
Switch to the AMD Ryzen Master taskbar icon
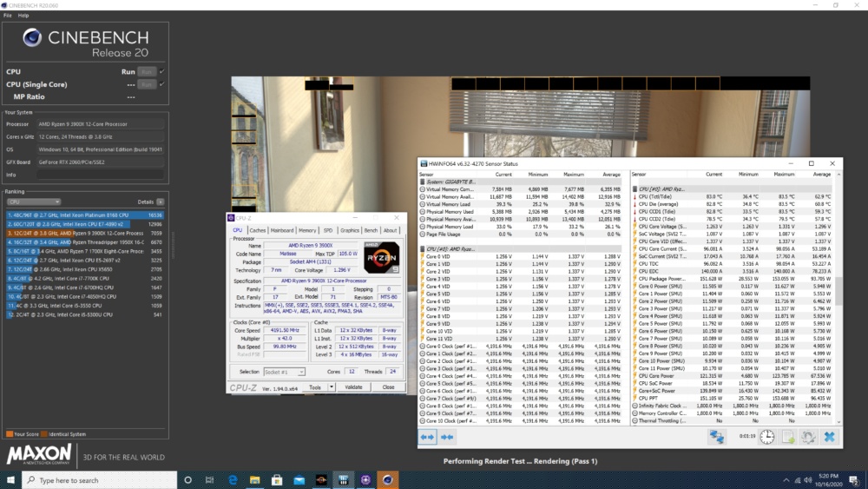coord(321,480)
